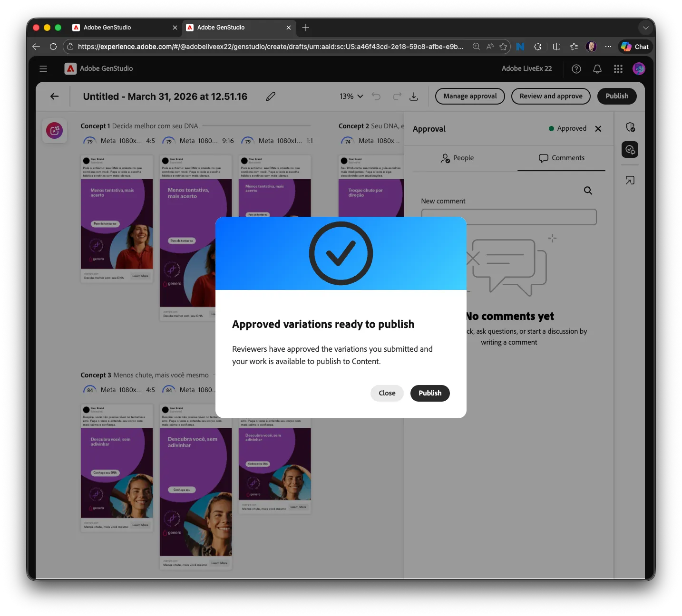Open the hamburger navigation menu
Viewport: 682px width, 616px height.
(43, 68)
